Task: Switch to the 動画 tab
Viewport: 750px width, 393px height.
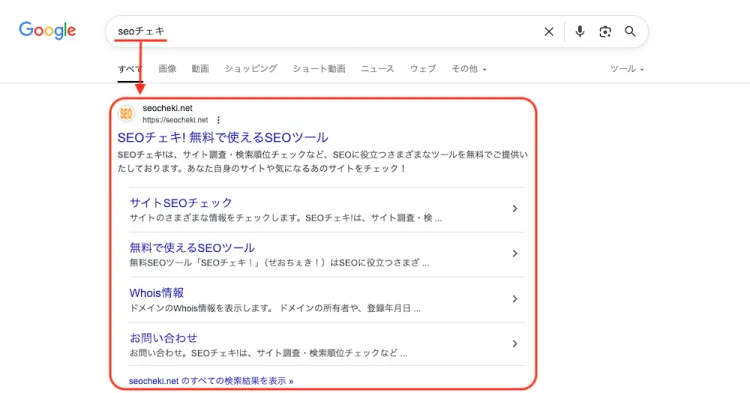Action: tap(200, 69)
